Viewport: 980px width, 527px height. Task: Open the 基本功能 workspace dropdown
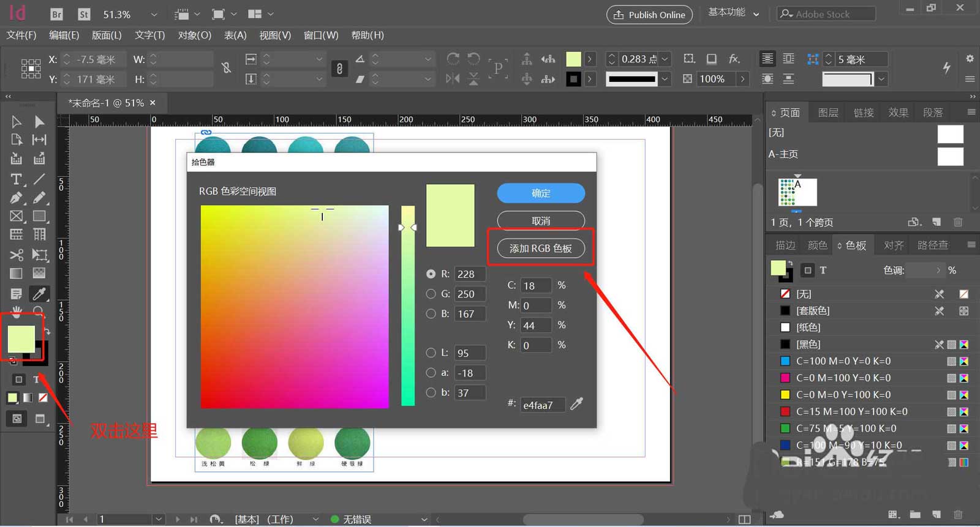(x=734, y=13)
